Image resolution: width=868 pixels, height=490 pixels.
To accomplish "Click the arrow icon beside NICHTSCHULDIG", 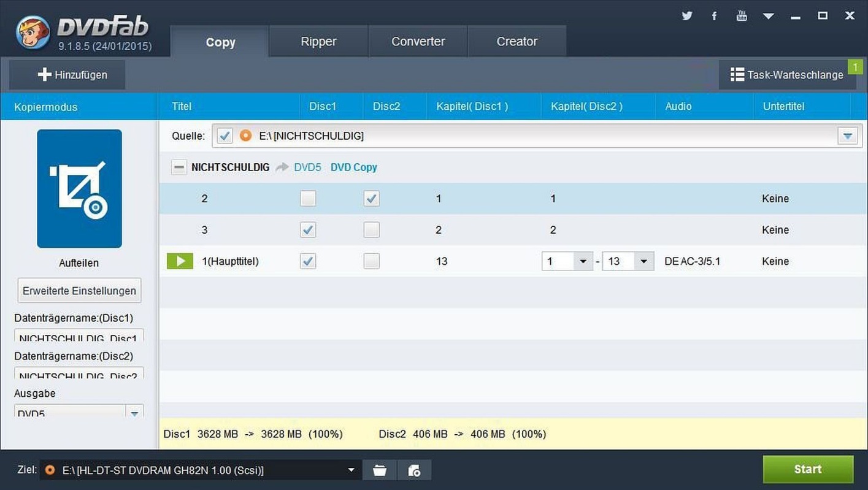I will tap(282, 167).
